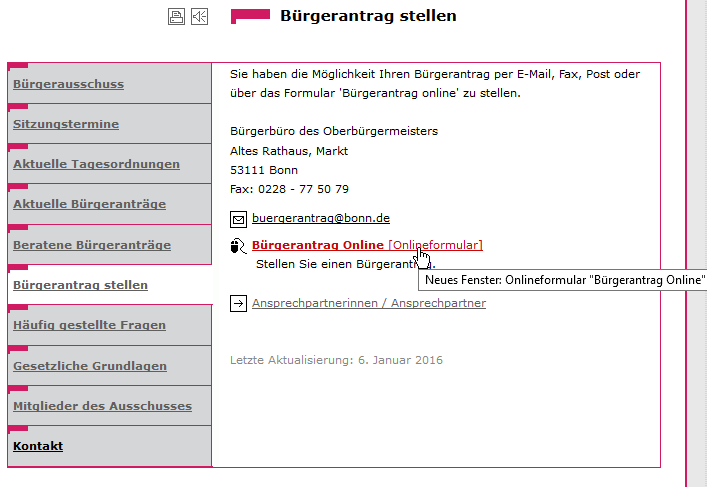
Task: Click the print page icon
Action: (x=176, y=16)
